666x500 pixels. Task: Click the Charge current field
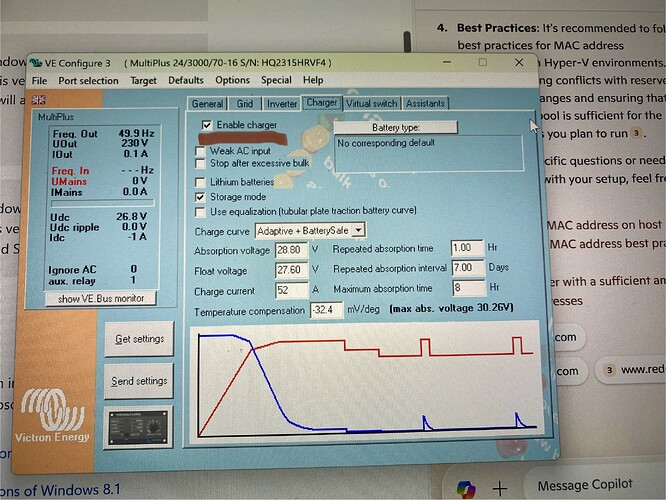pyautogui.click(x=291, y=290)
